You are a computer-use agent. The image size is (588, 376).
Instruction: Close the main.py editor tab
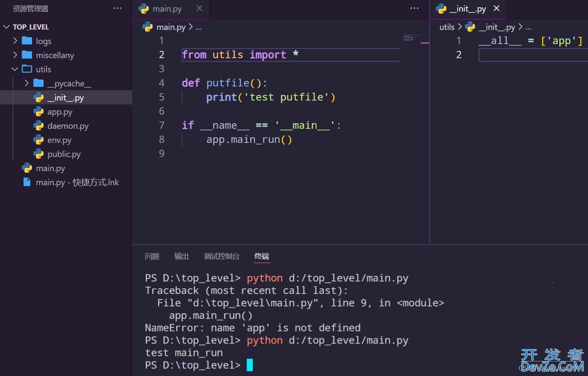pyautogui.click(x=199, y=8)
